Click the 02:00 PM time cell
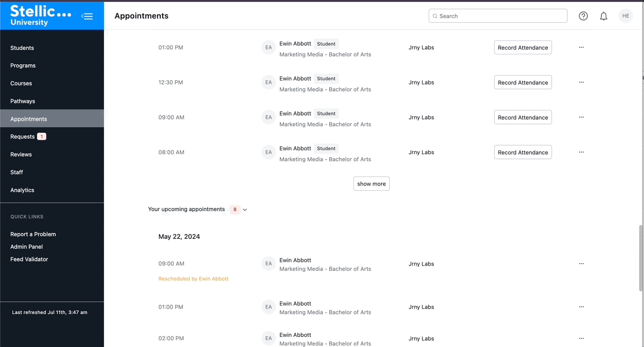Viewport: 644px width, 347px height. tap(171, 338)
